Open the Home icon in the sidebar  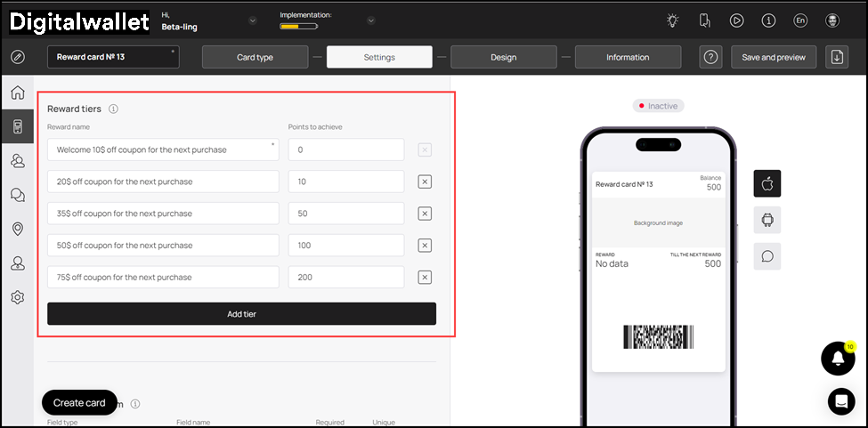click(x=17, y=93)
